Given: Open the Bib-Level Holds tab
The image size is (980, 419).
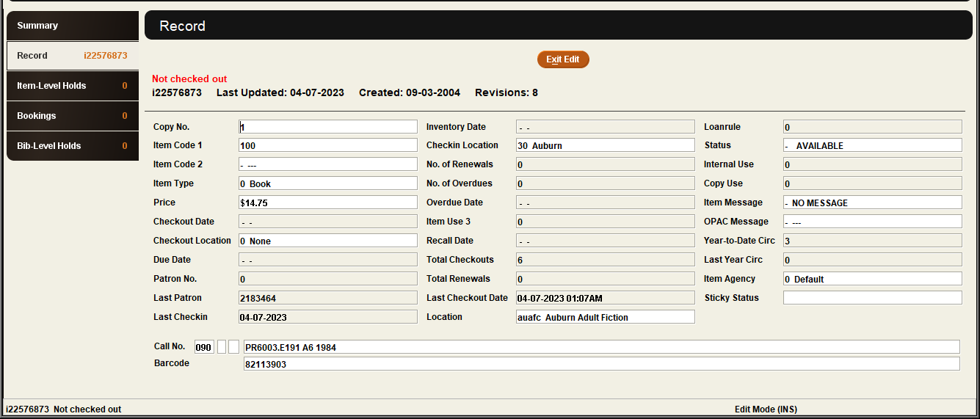Looking at the screenshot, I should point(72,146).
